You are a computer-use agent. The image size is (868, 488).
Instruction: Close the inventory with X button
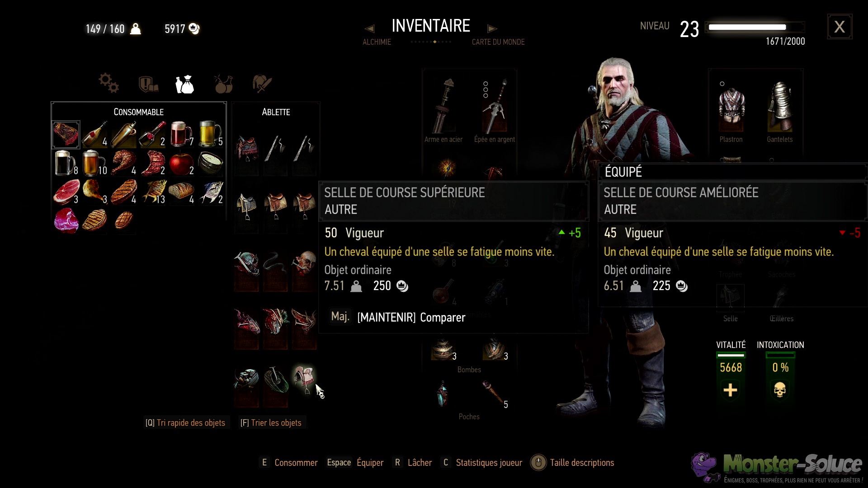coord(840,27)
